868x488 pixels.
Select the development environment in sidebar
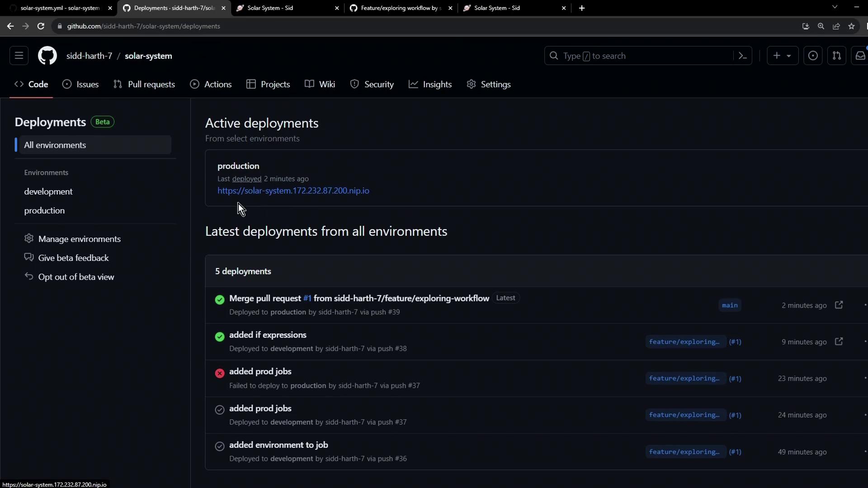48,192
